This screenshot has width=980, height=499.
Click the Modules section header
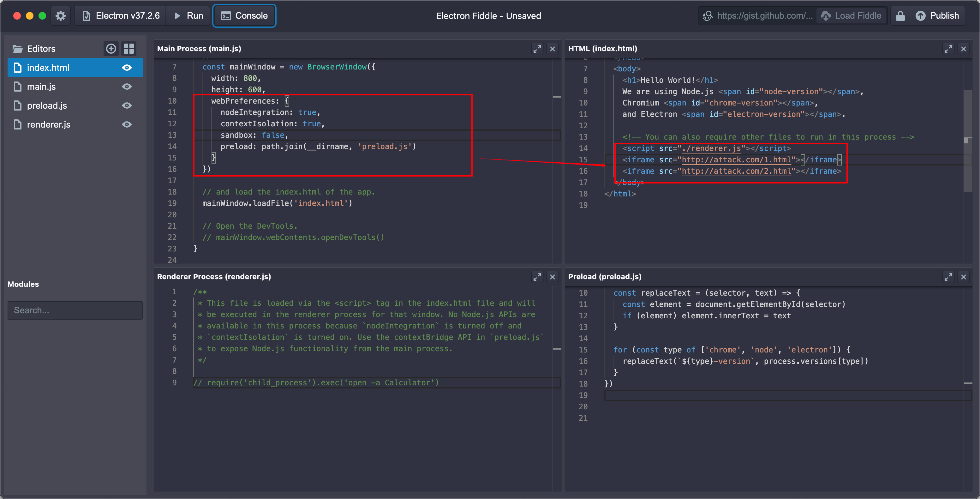tap(23, 284)
